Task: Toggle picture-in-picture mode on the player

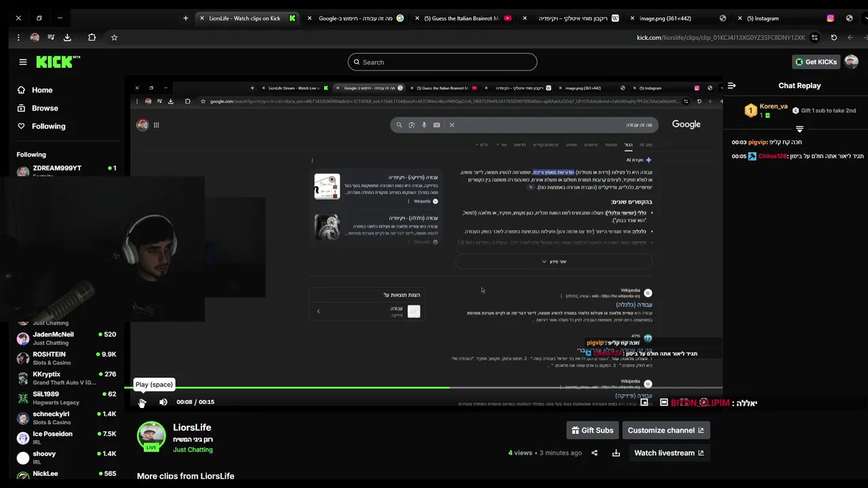Action: (644, 402)
